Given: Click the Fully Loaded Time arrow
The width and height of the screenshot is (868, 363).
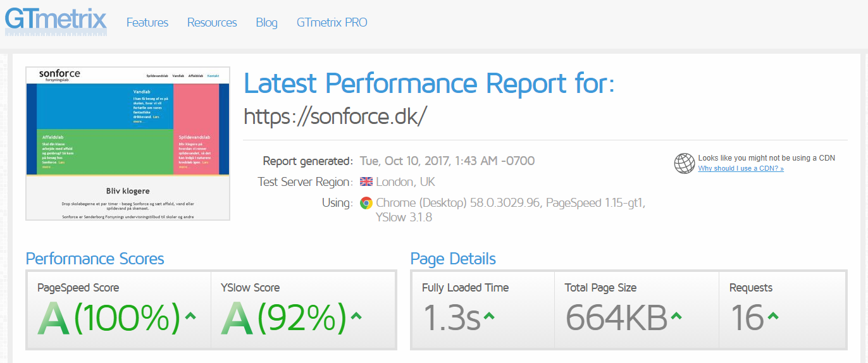Looking at the screenshot, I should 489,316.
